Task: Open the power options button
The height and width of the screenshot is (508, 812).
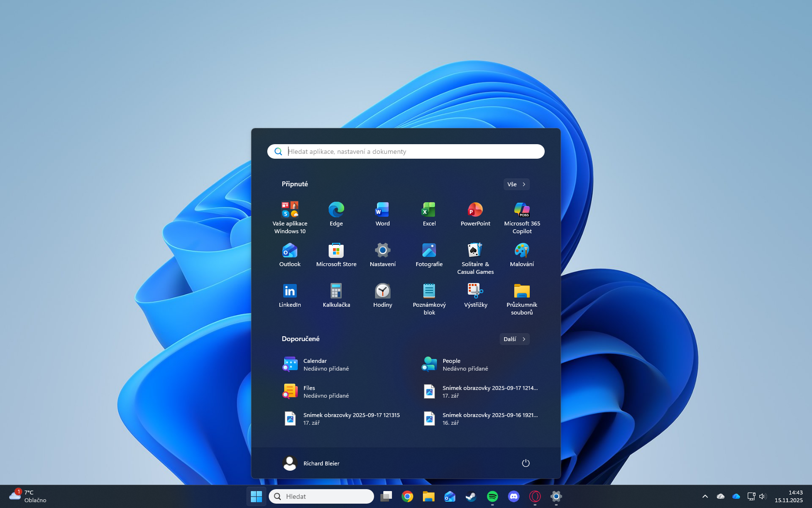Action: [x=525, y=463]
